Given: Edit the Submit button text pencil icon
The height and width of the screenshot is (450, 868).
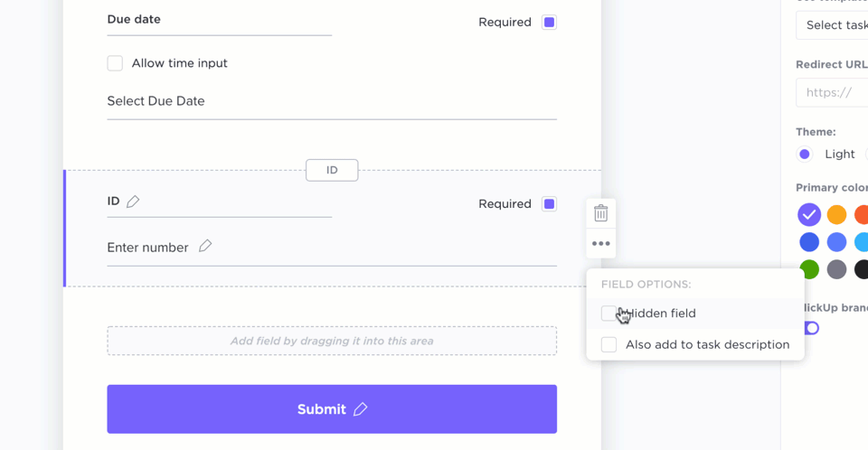Looking at the screenshot, I should pyautogui.click(x=361, y=409).
